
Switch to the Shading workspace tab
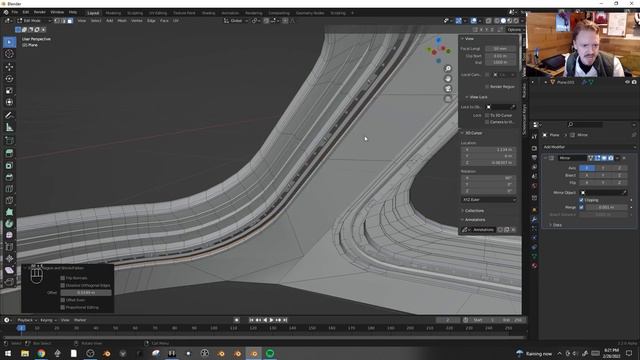[208, 13]
